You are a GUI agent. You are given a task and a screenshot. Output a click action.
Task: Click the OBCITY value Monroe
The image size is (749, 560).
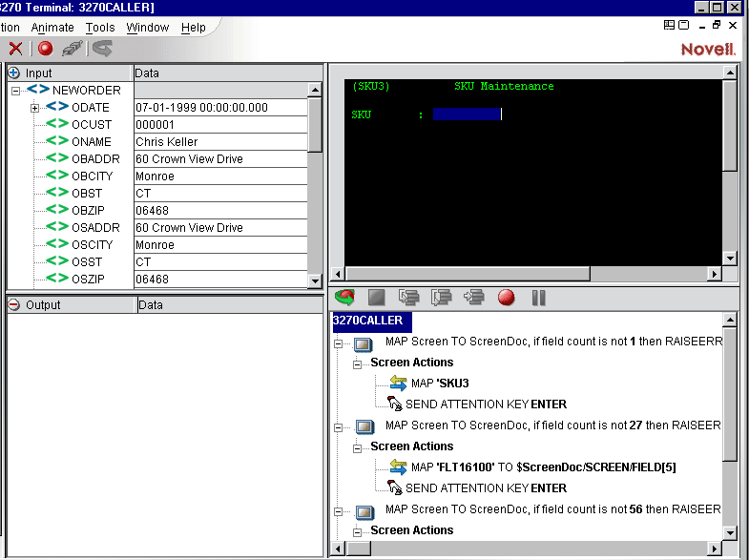tap(220, 176)
